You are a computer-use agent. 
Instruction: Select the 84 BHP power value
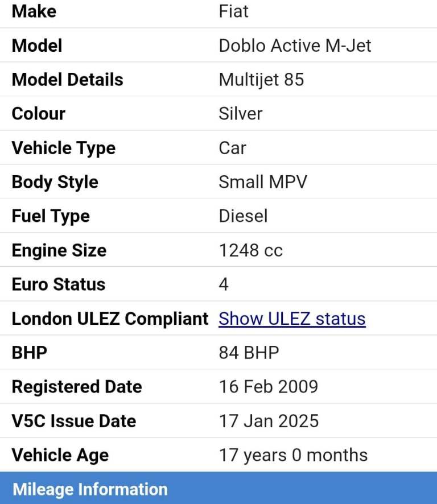pyautogui.click(x=249, y=353)
